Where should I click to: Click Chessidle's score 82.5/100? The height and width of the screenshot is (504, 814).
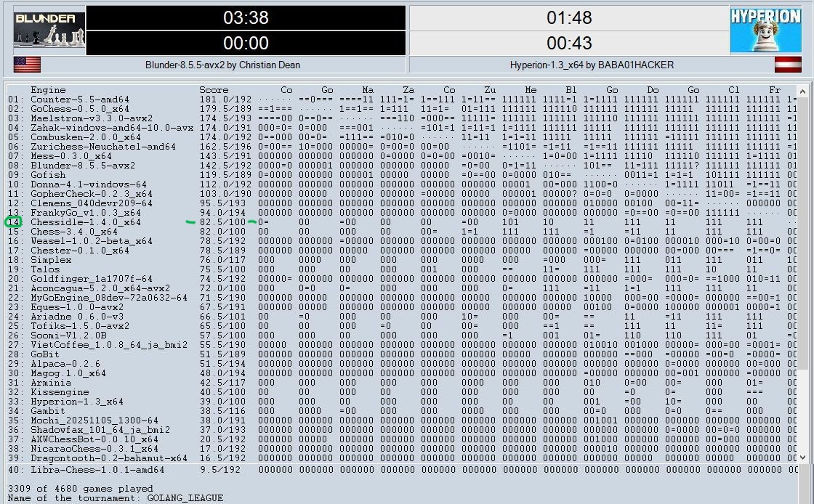(x=225, y=222)
